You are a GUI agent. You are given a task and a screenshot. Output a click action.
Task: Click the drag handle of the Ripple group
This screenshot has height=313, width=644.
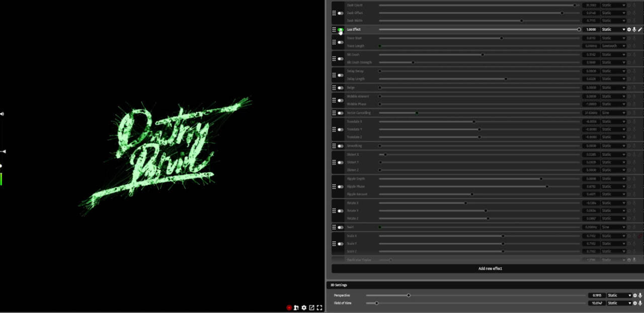click(x=334, y=186)
